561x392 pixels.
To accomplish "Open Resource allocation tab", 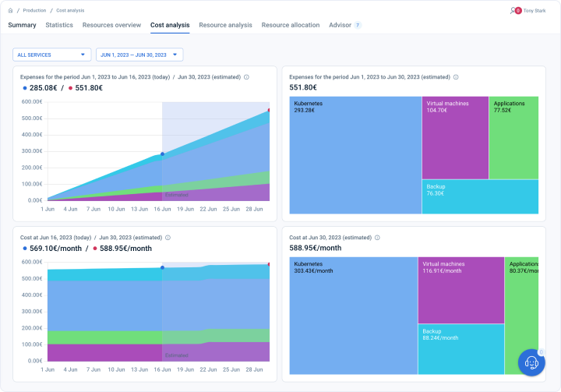I will click(x=291, y=25).
